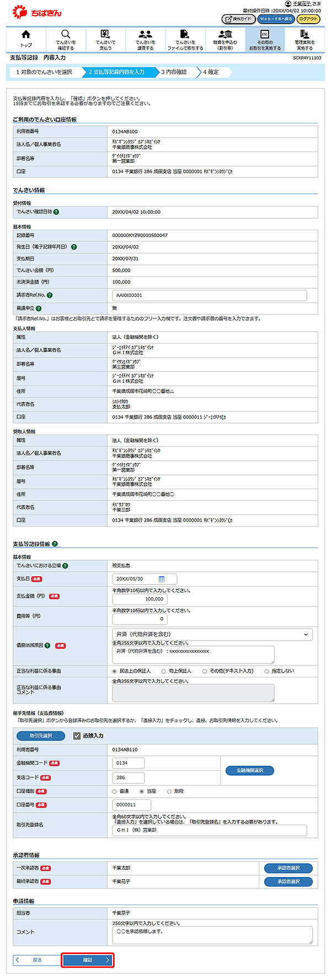Toggle the 直接入力 checkbox

(x=77, y=735)
